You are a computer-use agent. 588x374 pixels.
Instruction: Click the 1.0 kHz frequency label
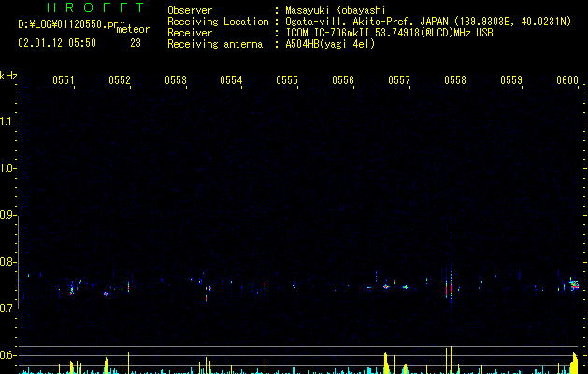point(7,168)
